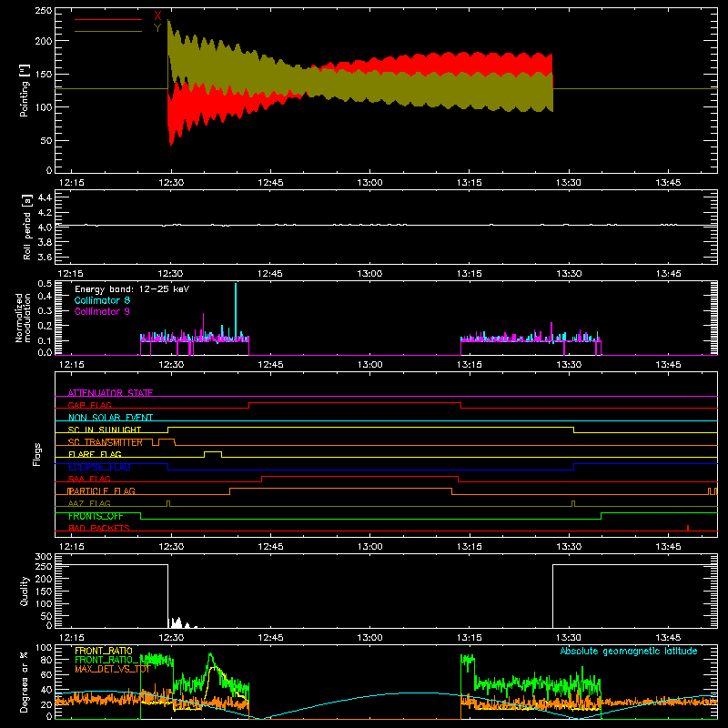Click the '13:45' tick under Quality plot
Image resolution: width=728 pixels, height=728 pixels.
tap(668, 638)
